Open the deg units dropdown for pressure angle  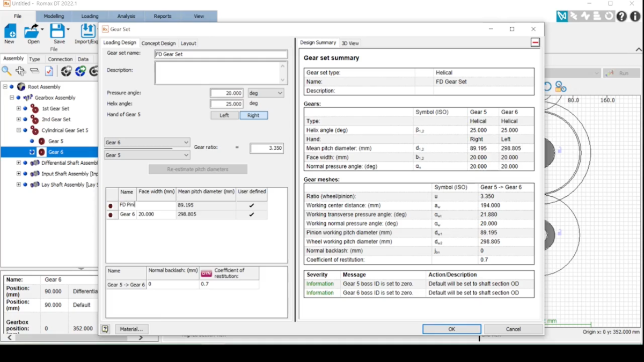266,93
